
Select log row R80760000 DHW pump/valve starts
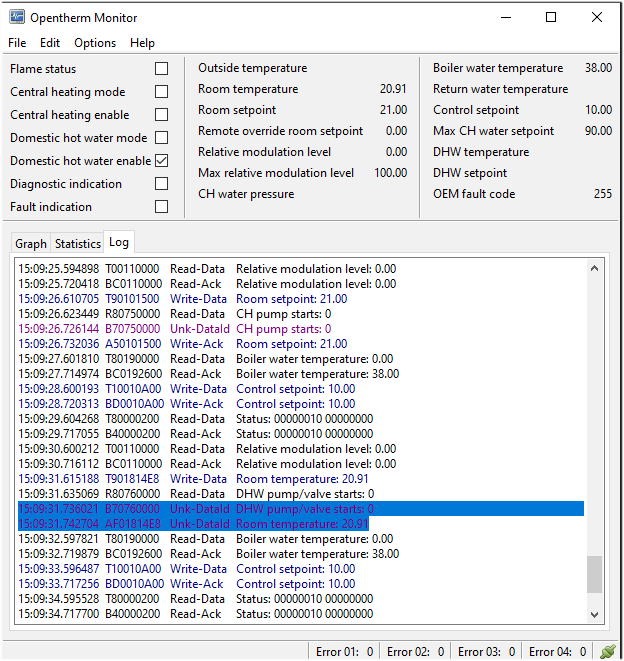pyautogui.click(x=301, y=494)
